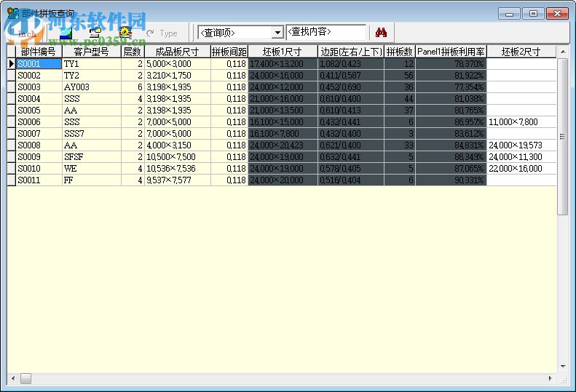Click the 坯板1尺寸 column header

click(x=283, y=52)
